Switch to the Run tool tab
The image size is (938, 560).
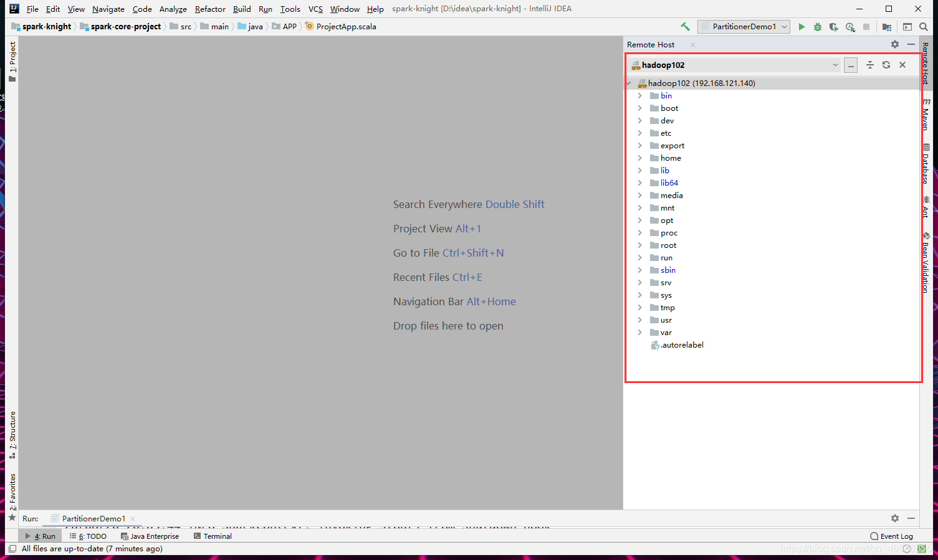41,536
